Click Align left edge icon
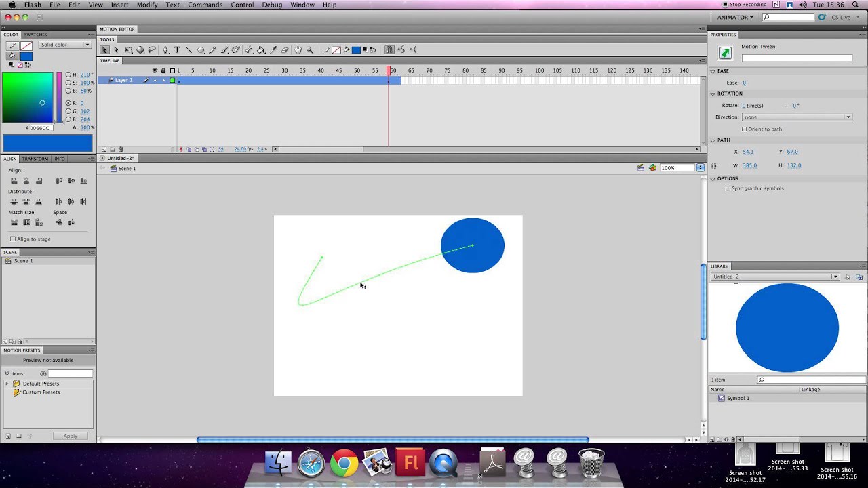Image resolution: width=868 pixels, height=488 pixels. pos(14,181)
